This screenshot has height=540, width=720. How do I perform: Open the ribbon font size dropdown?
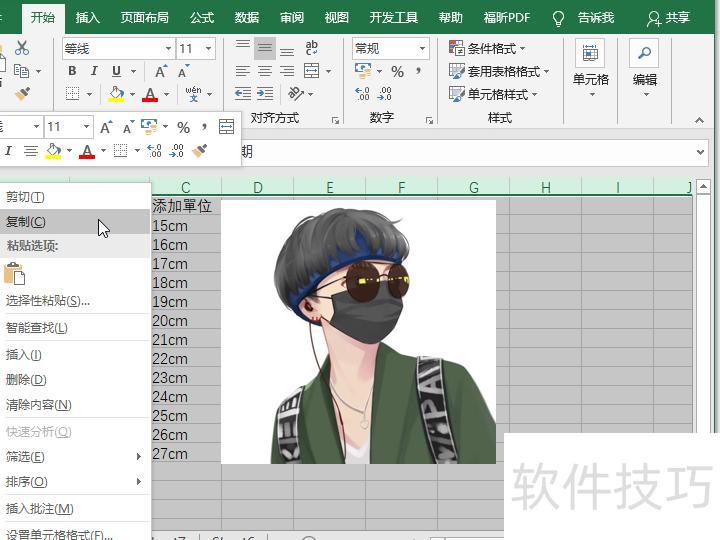(208, 48)
